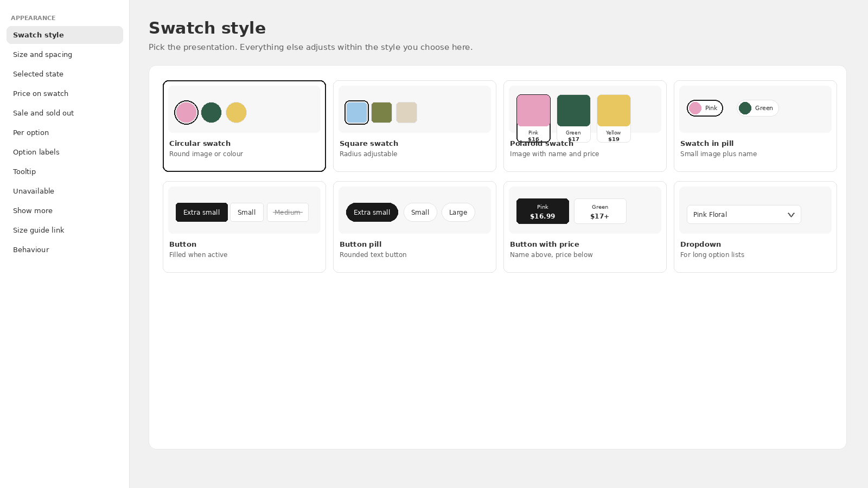Click the 'Filled when active' text
The width and height of the screenshot is (868, 488).
[x=198, y=255]
